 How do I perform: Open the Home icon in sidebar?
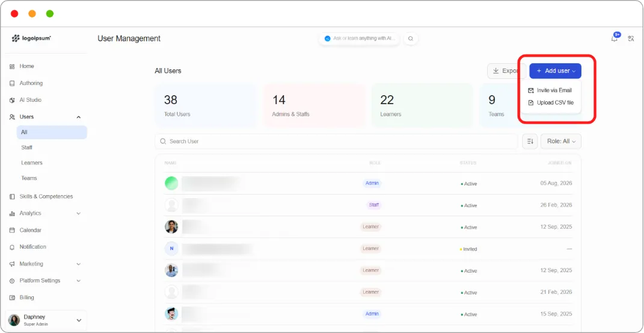[12, 66]
